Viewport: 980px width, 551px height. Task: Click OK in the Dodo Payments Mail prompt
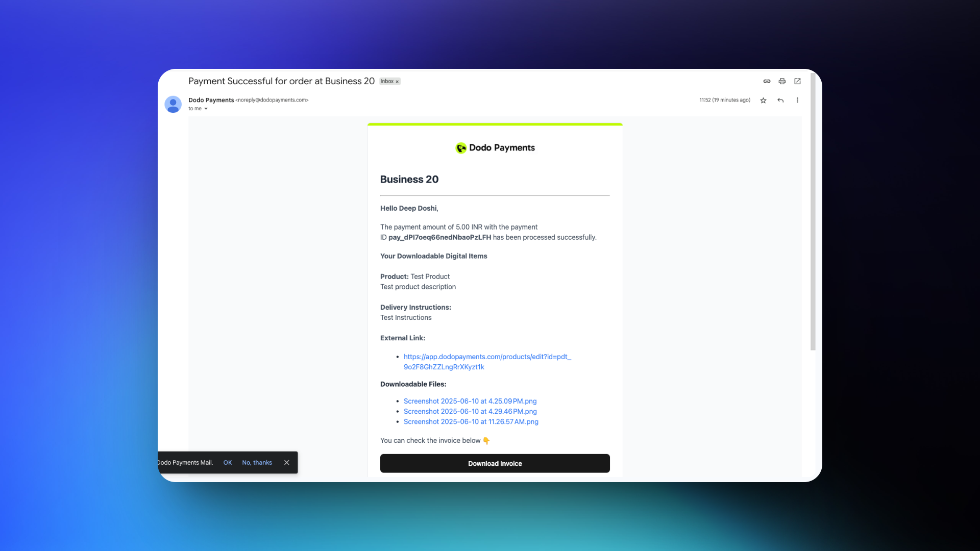[x=227, y=462]
